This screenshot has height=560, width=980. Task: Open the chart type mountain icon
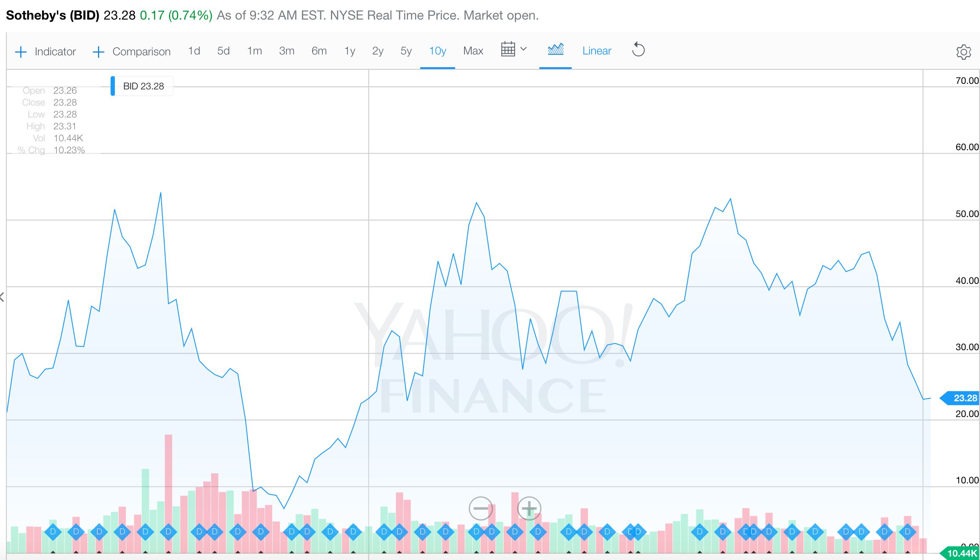[556, 49]
